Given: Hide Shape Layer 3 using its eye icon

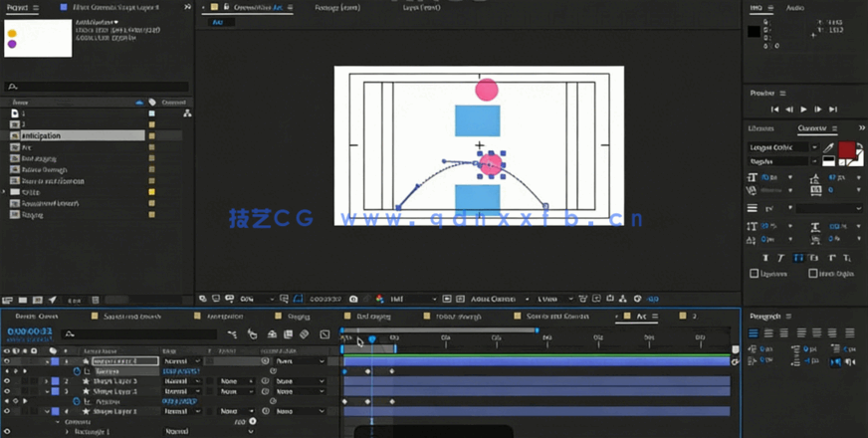Looking at the screenshot, I should tap(7, 381).
